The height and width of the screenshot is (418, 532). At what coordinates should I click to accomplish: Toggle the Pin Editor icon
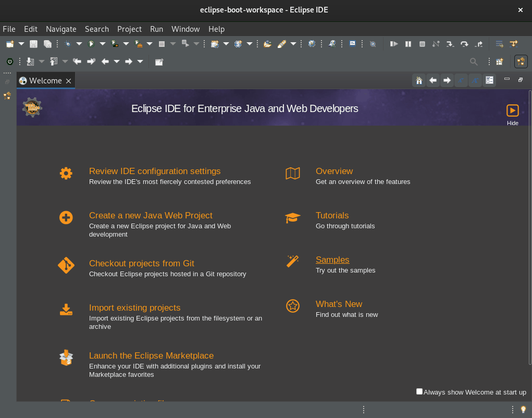159,62
